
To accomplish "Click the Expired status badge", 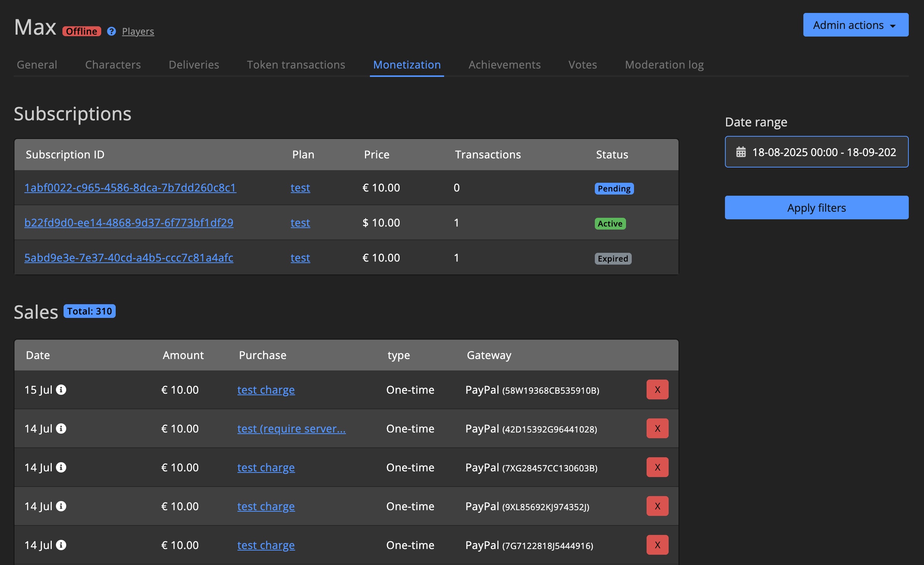I will point(613,259).
